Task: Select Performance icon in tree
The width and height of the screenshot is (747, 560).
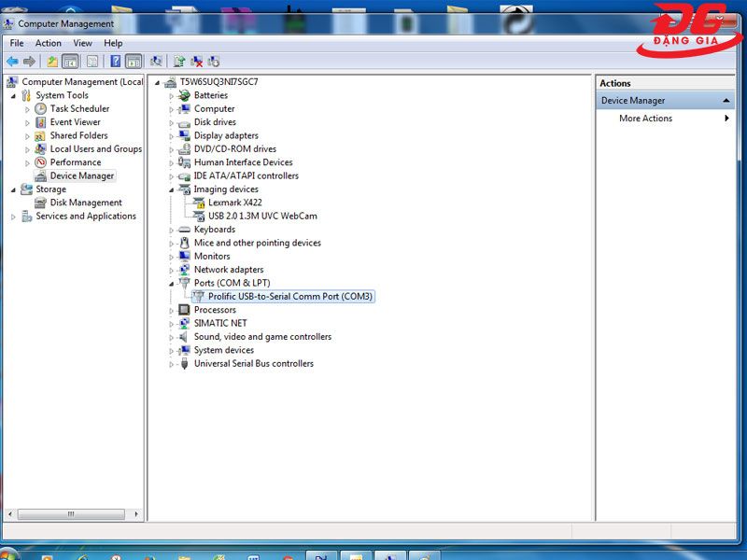Action: coord(40,162)
